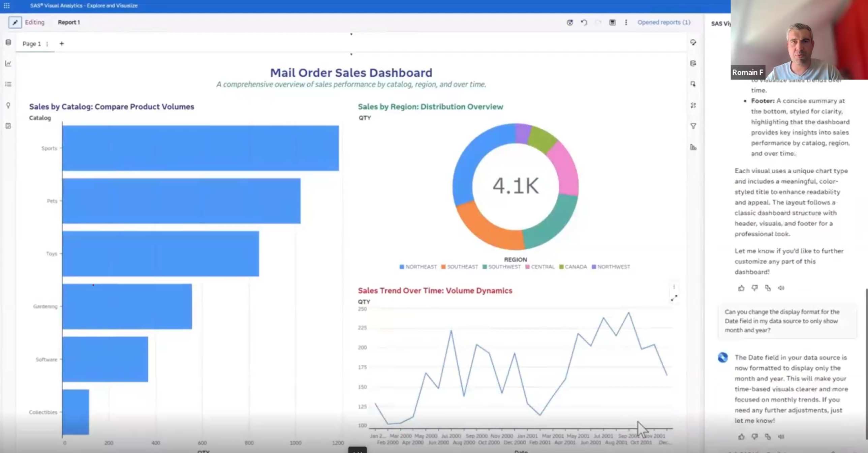
Task: Select the Sports bar in the catalog chart
Action: coord(200,148)
